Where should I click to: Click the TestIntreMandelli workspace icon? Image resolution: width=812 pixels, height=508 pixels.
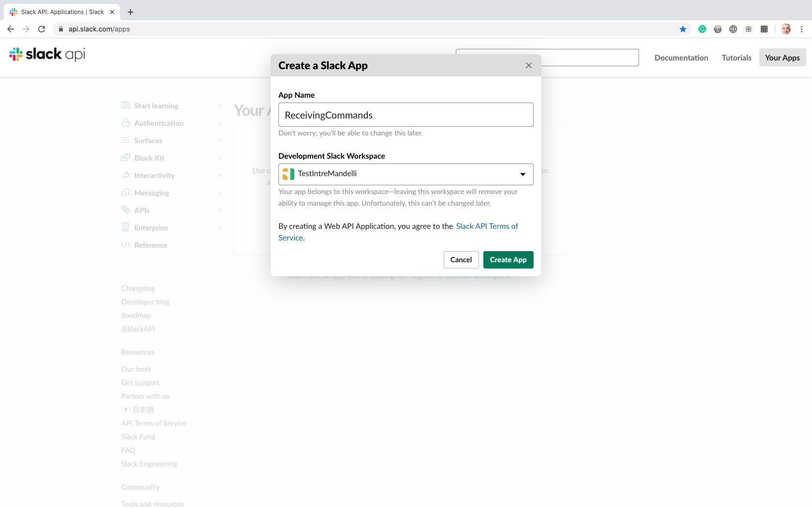click(289, 174)
